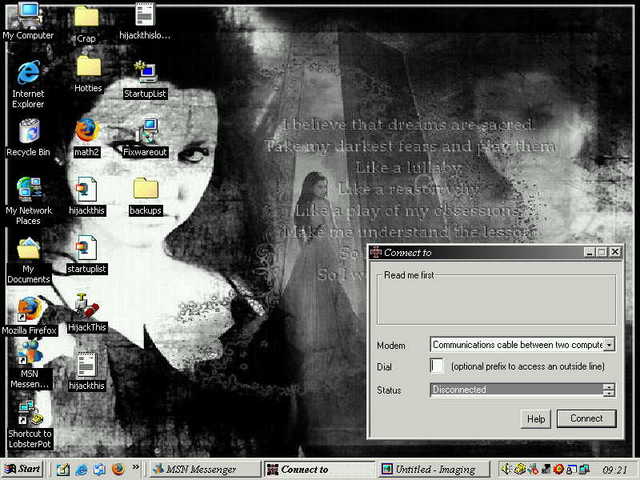Switch to Untitled - Imaging taskbar item
640x480 pixels.
[434, 469]
